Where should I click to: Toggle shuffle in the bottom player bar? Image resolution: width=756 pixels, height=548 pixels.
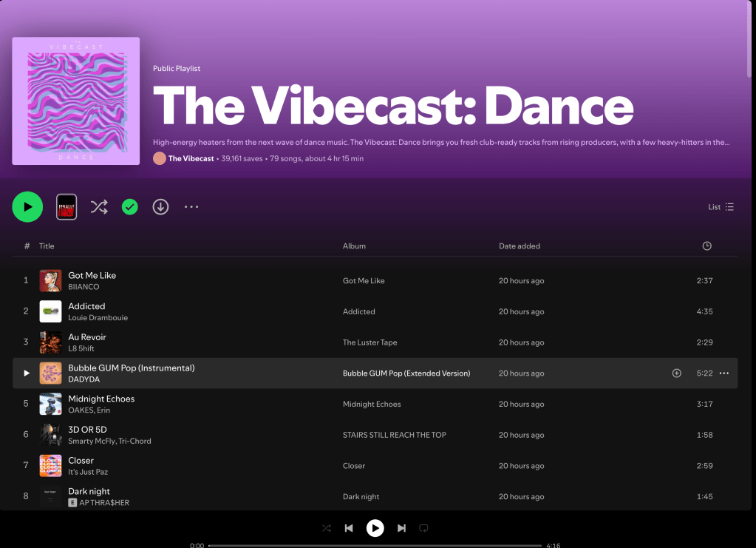(327, 528)
